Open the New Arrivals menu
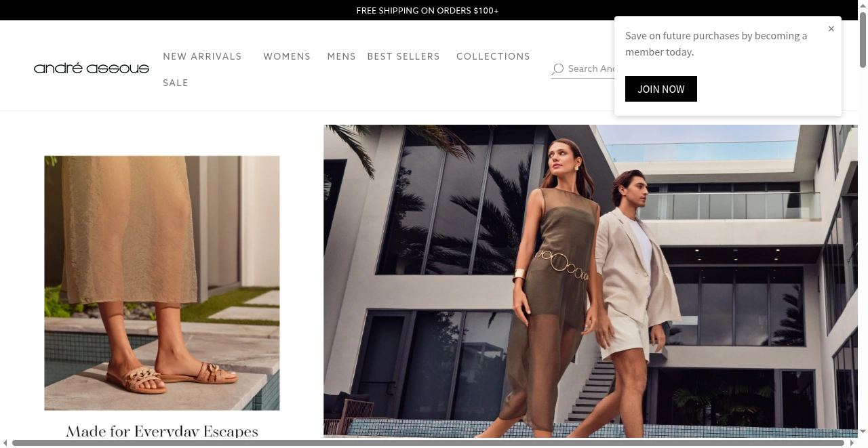 202,56
